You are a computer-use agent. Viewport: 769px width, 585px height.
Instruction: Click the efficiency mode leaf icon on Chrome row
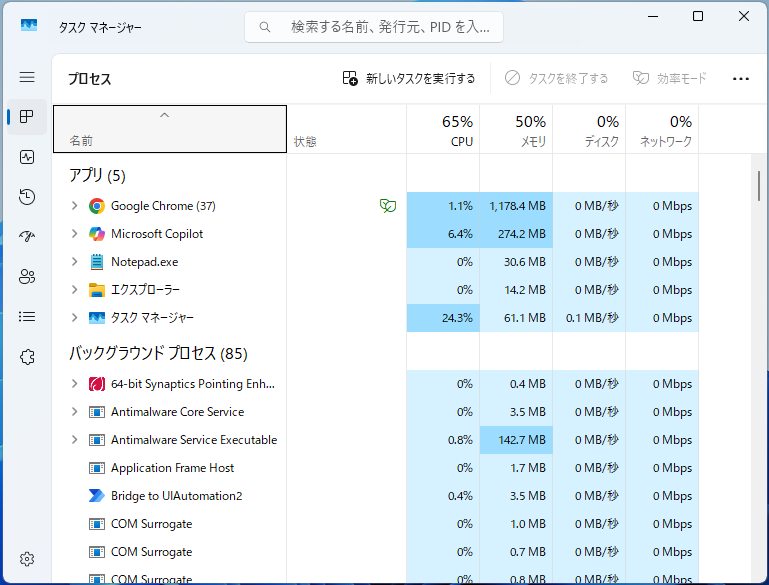[387, 206]
